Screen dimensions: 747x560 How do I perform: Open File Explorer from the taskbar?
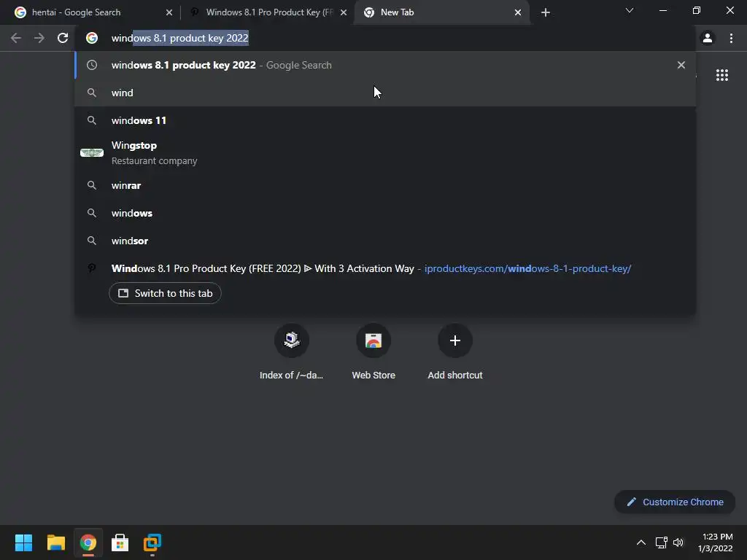point(55,542)
